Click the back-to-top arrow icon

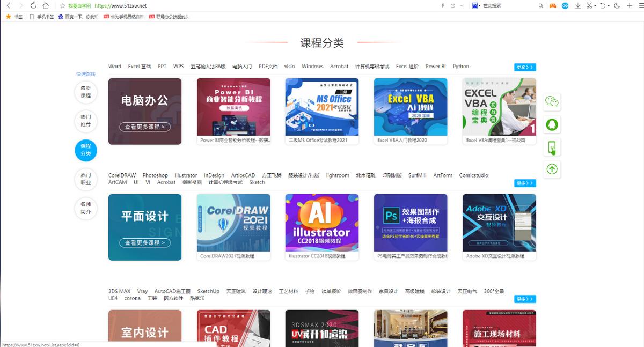(552, 169)
